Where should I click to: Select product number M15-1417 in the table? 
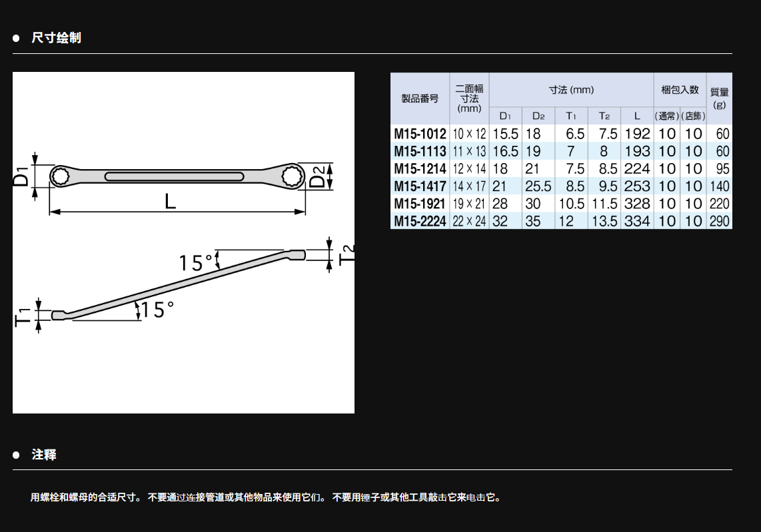point(420,186)
